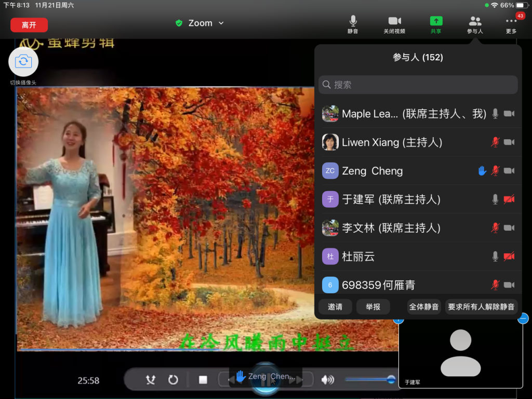The image size is (532, 399).
Task: Select participant 杜丽云
Action: click(418, 256)
